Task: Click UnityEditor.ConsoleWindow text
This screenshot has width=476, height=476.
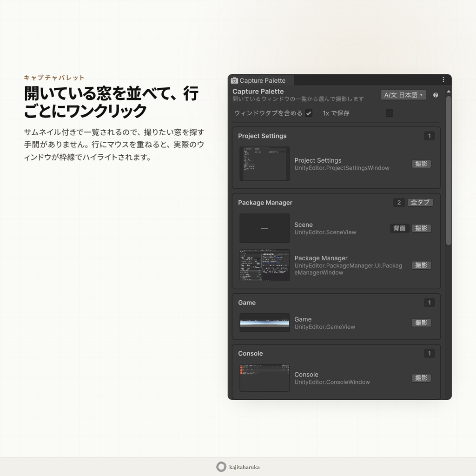Action: (x=332, y=382)
